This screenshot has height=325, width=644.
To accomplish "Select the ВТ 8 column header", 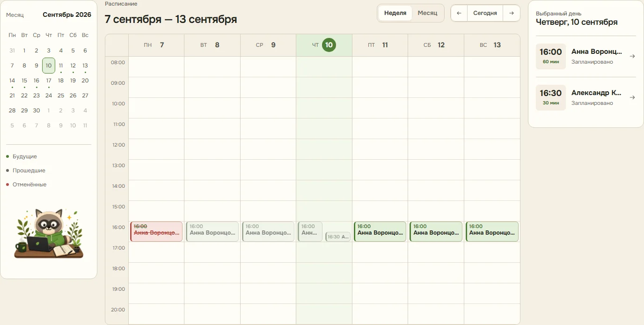I will pos(212,45).
